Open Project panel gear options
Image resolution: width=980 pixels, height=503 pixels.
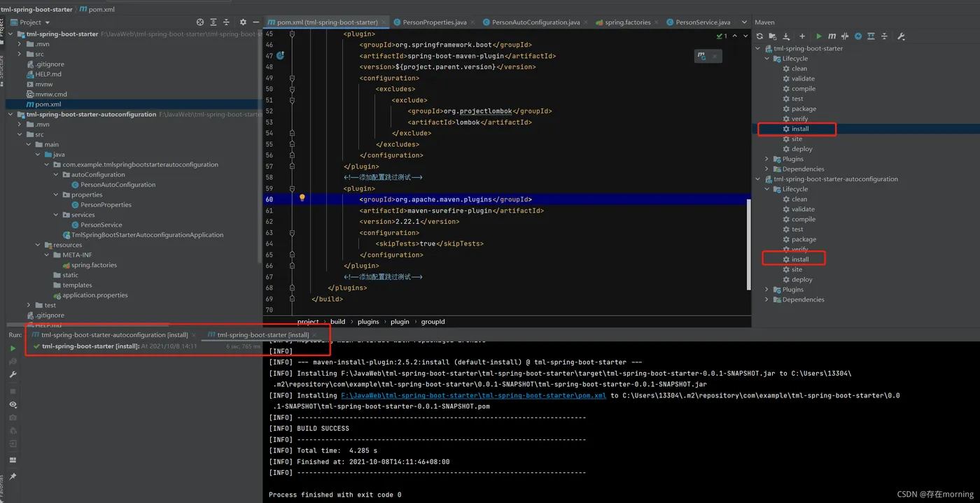coord(243,22)
